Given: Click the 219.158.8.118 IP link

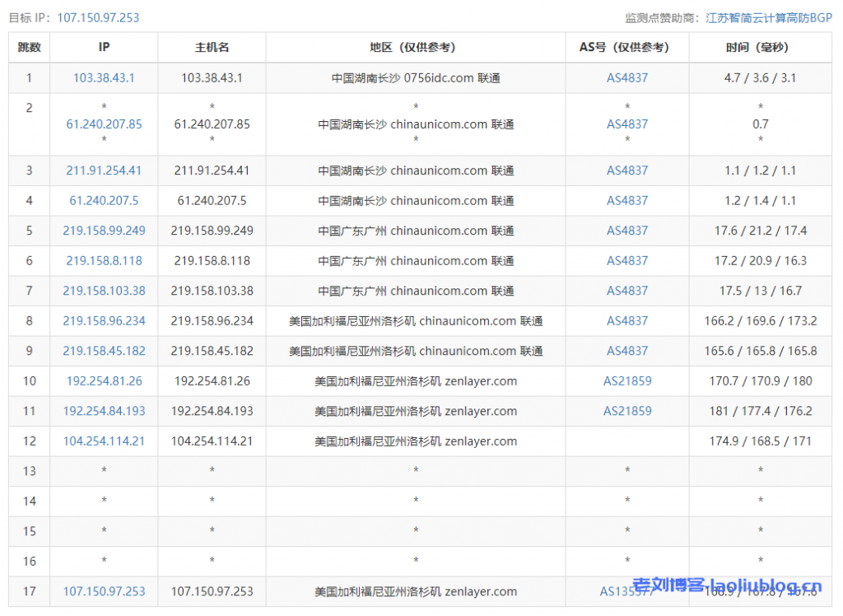Looking at the screenshot, I should coord(104,261).
